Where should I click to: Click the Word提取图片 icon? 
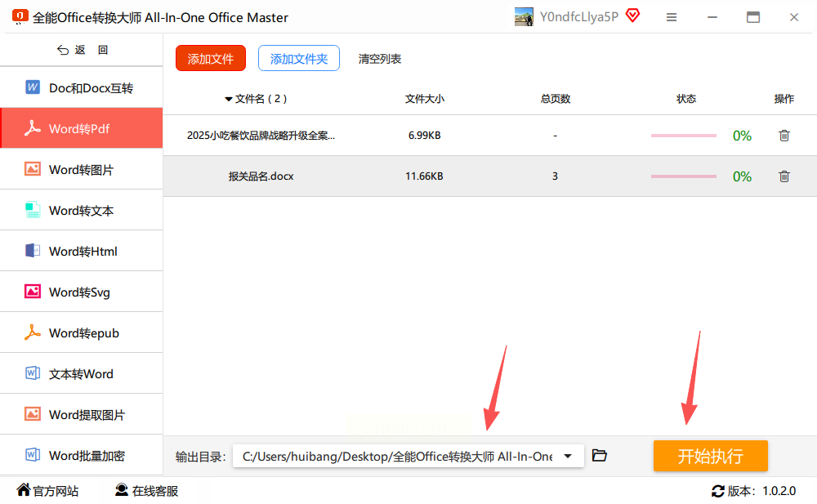click(33, 414)
